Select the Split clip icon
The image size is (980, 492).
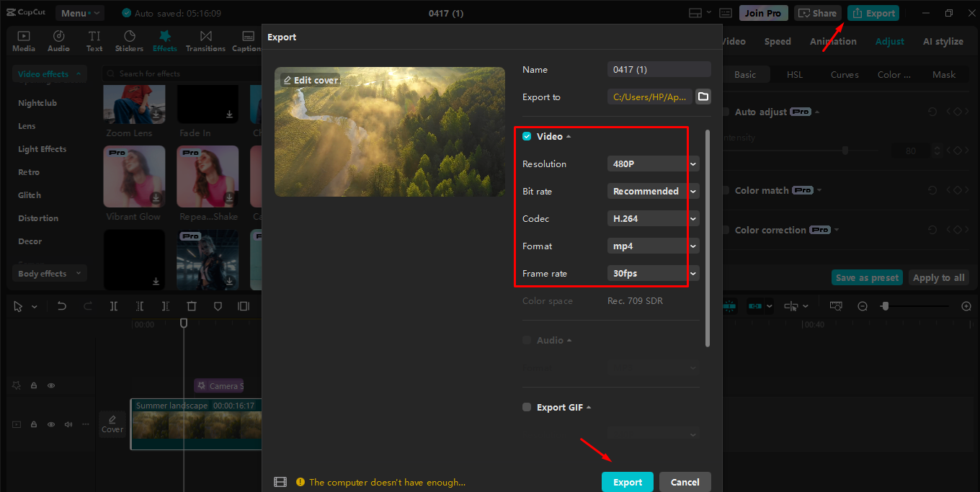point(113,306)
